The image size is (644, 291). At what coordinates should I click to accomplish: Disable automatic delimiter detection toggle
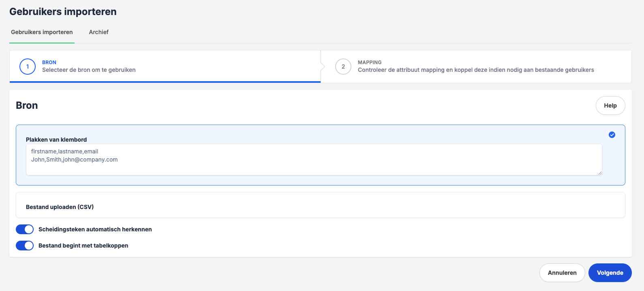(x=25, y=229)
